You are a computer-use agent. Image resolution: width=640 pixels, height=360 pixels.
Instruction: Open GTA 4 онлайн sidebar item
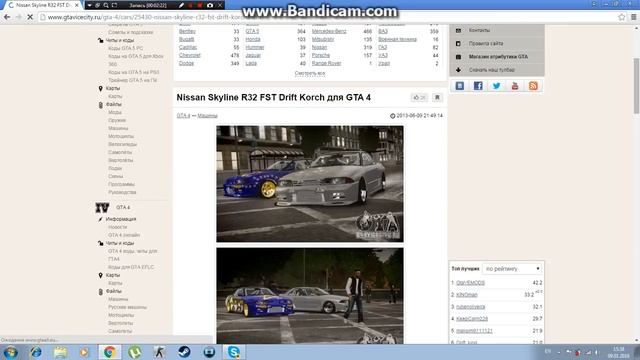124,235
